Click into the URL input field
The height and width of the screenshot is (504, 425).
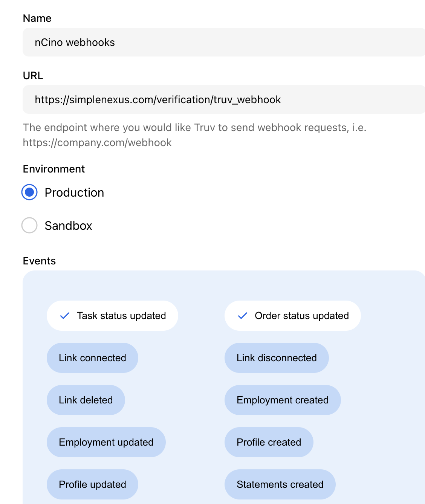pyautogui.click(x=224, y=99)
